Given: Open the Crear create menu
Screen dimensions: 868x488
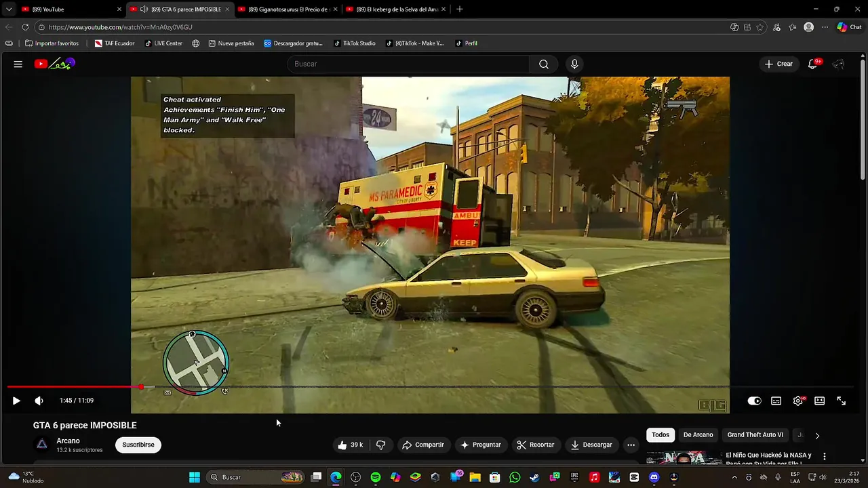Looking at the screenshot, I should 778,64.
